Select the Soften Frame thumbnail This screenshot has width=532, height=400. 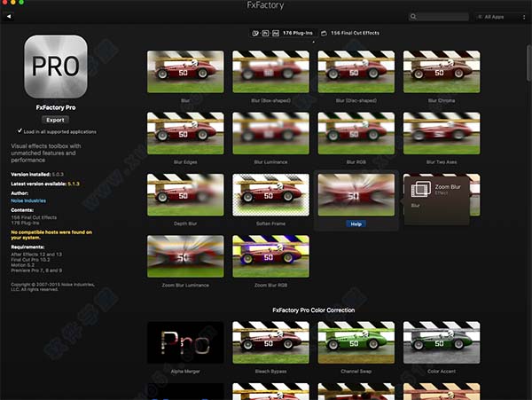(x=270, y=195)
